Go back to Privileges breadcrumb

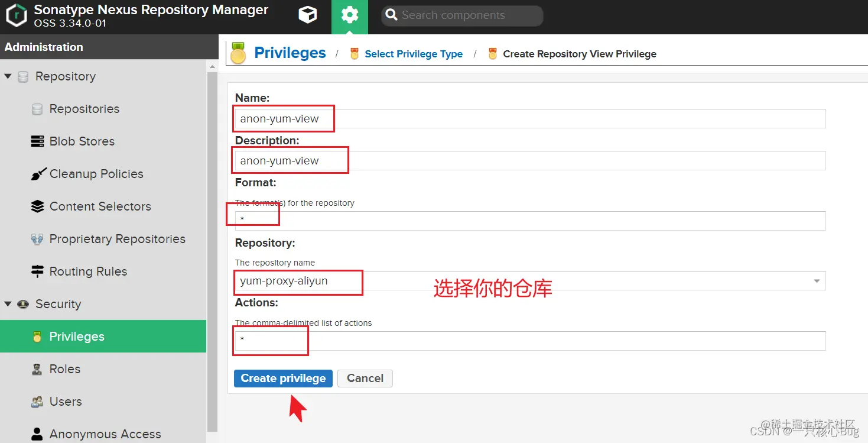[290, 53]
